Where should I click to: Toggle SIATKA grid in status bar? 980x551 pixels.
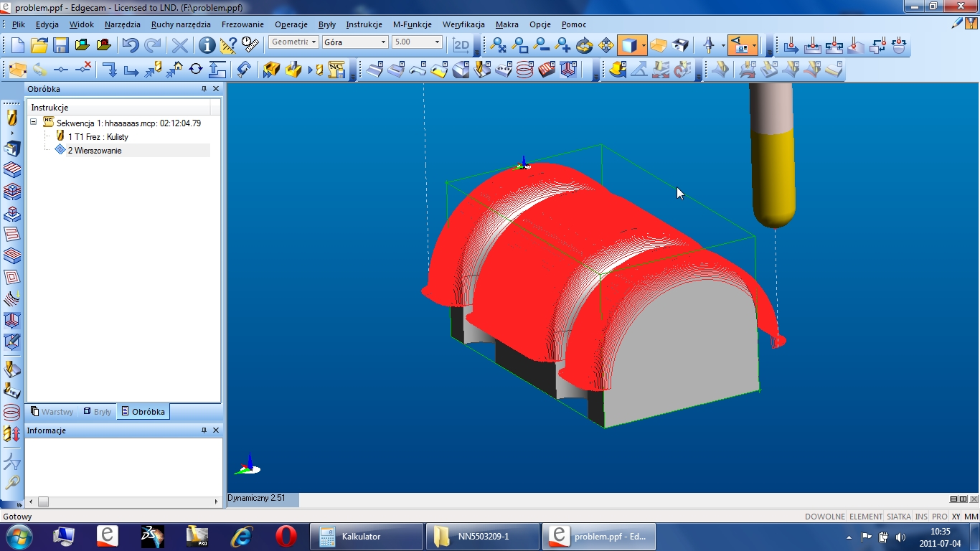pyautogui.click(x=899, y=517)
